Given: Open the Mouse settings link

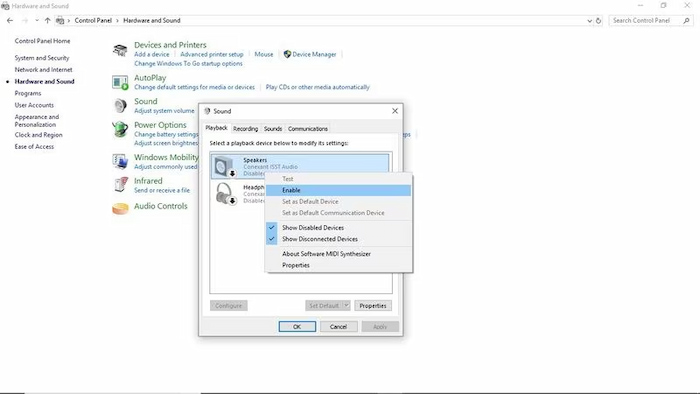Looking at the screenshot, I should point(264,54).
